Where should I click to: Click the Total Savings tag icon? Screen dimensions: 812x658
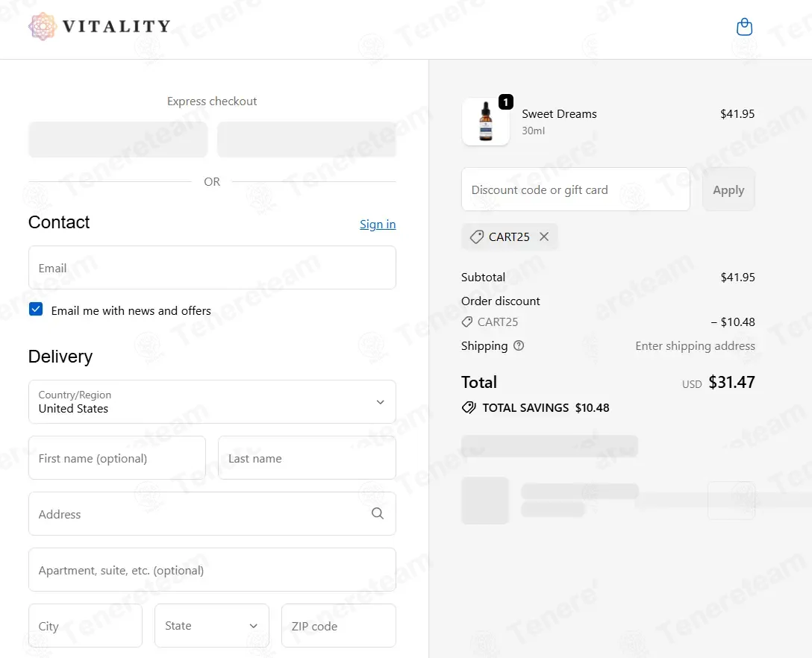coord(469,408)
